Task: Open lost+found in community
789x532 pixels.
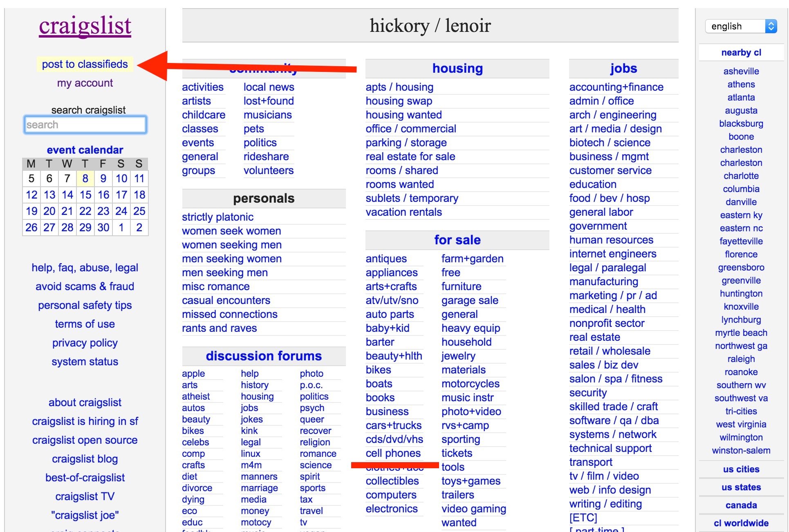Action: coord(269,101)
